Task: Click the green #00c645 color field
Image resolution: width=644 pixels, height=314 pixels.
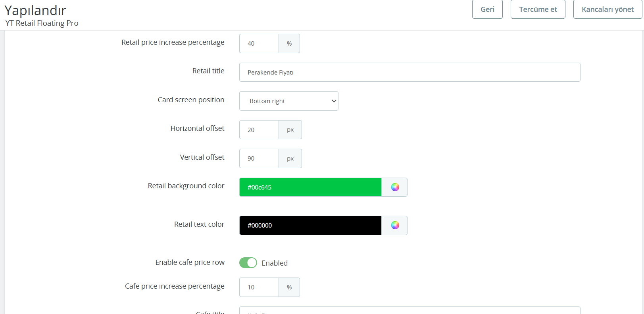Action: 310,187
